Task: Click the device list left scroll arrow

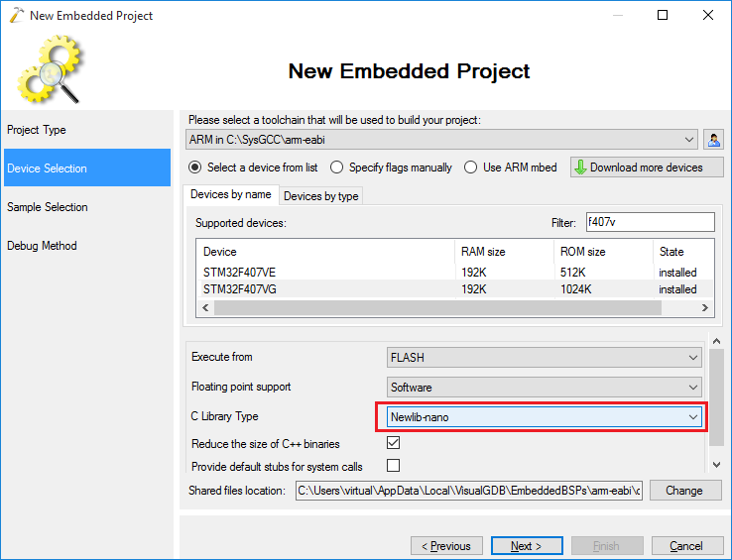Action: (x=205, y=308)
